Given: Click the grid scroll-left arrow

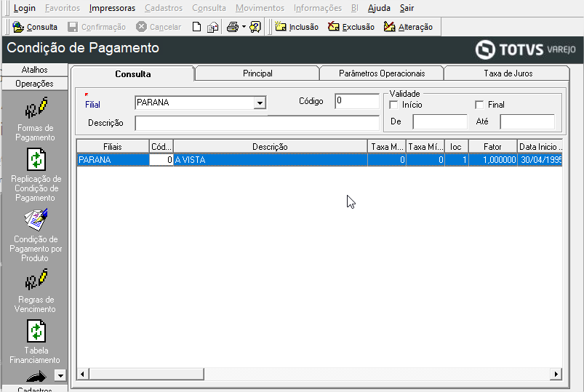Looking at the screenshot, I should [83, 374].
